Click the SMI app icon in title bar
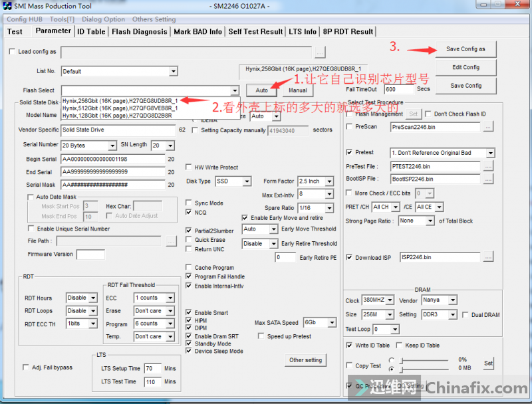This screenshot has height=404, width=532. tap(7, 6)
